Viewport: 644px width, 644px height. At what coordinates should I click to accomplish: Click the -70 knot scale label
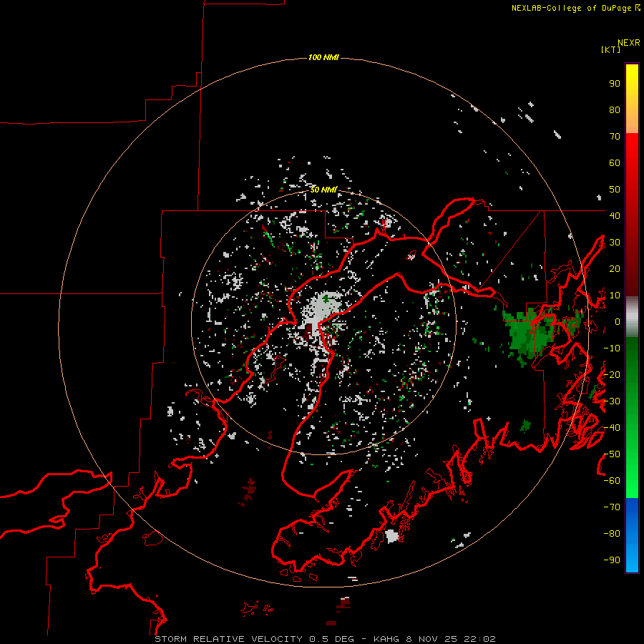612,507
